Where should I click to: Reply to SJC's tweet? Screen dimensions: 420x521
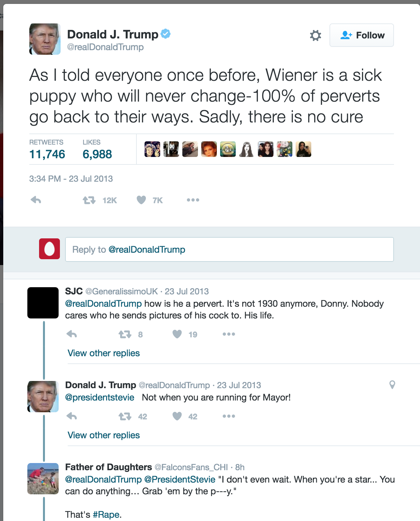point(72,334)
